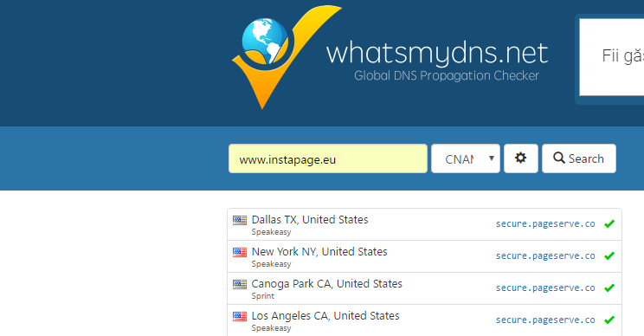The image size is (644, 336).
Task: Click the green checkmark in Los Angeles row
Action: pyautogui.click(x=609, y=320)
